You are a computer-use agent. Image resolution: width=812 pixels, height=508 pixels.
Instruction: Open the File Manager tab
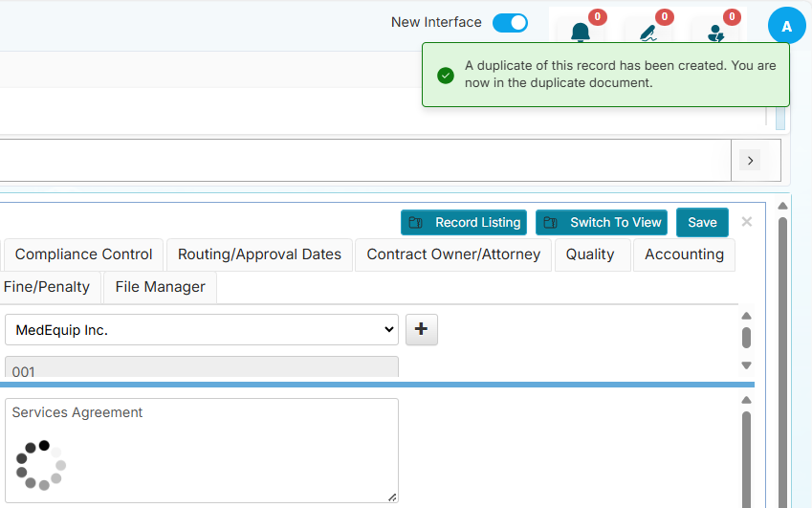160,287
